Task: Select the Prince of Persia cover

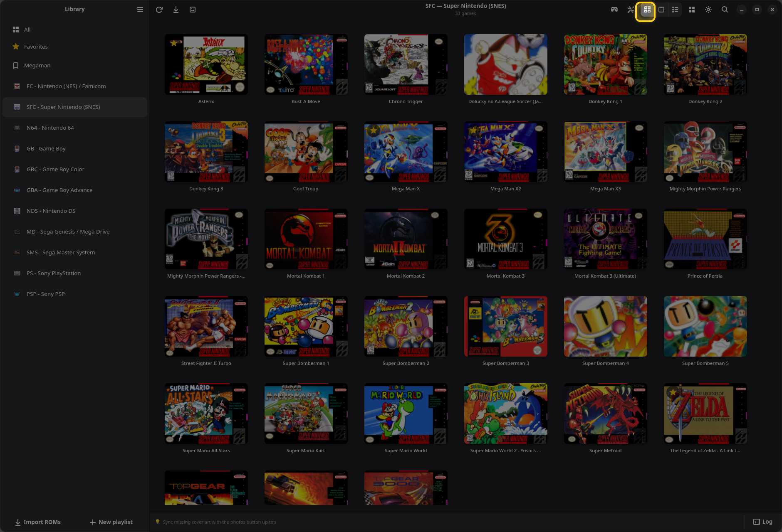Action: (x=705, y=239)
